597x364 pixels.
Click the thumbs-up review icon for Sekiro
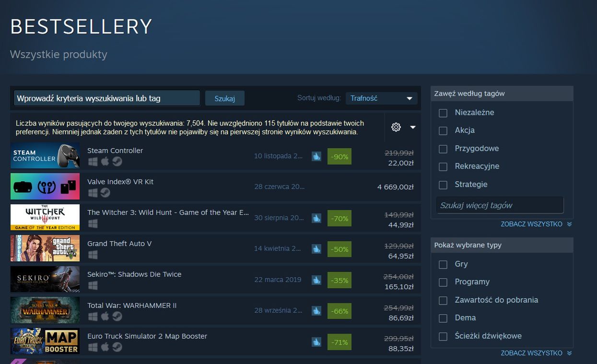click(x=316, y=280)
